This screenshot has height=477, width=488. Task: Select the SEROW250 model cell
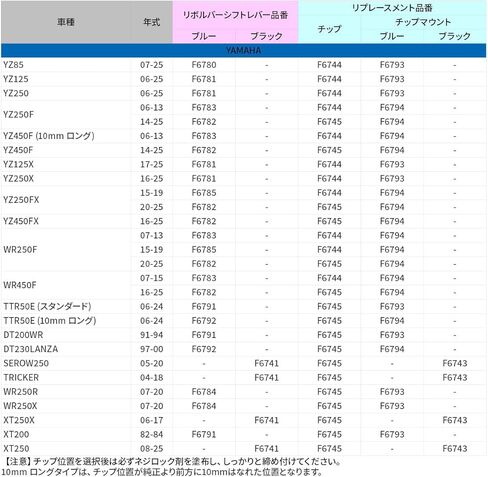pos(26,363)
